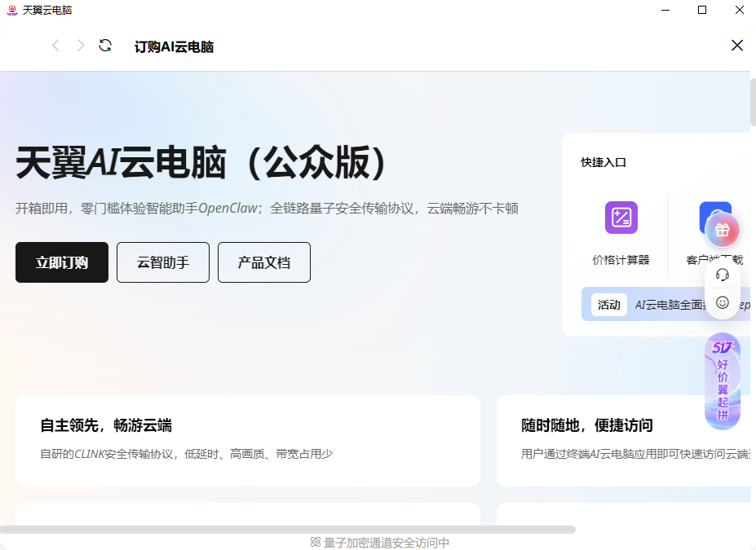The image size is (756, 550).
Task: Click the 订购AI云电脑 page title
Action: [174, 46]
